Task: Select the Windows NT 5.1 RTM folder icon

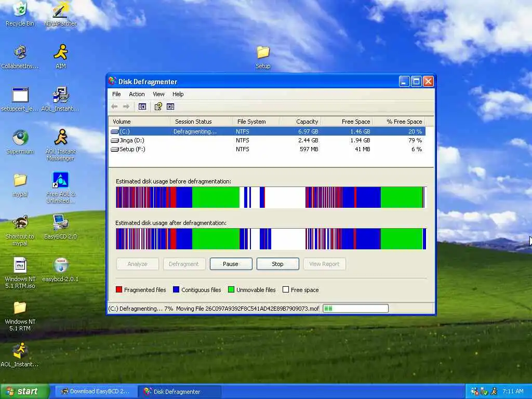Action: coord(20,316)
